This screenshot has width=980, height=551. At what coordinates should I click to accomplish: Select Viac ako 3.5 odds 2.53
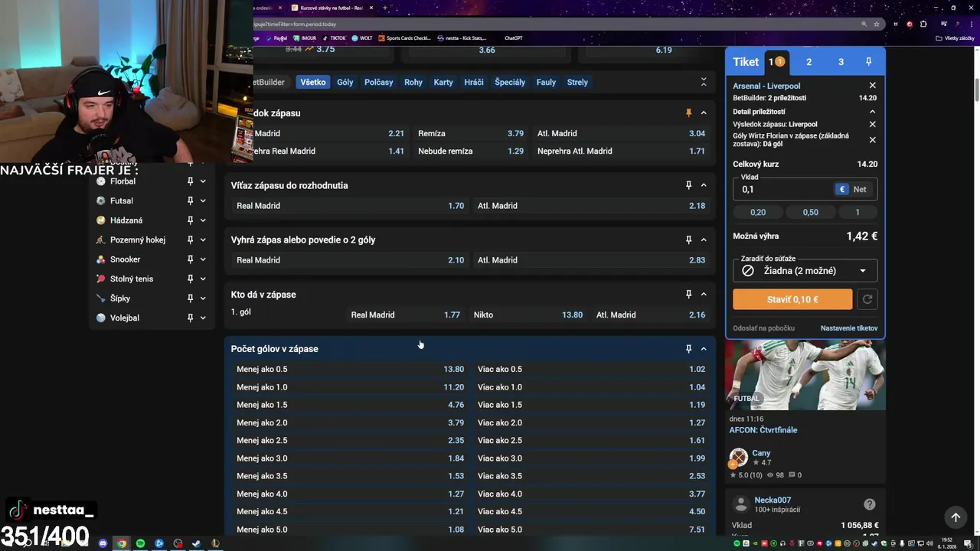coord(591,476)
